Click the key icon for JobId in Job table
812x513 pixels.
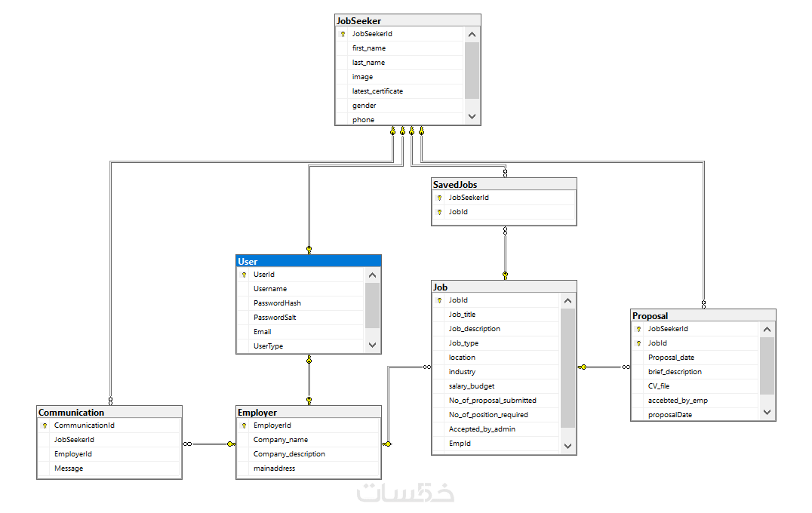[x=439, y=300]
